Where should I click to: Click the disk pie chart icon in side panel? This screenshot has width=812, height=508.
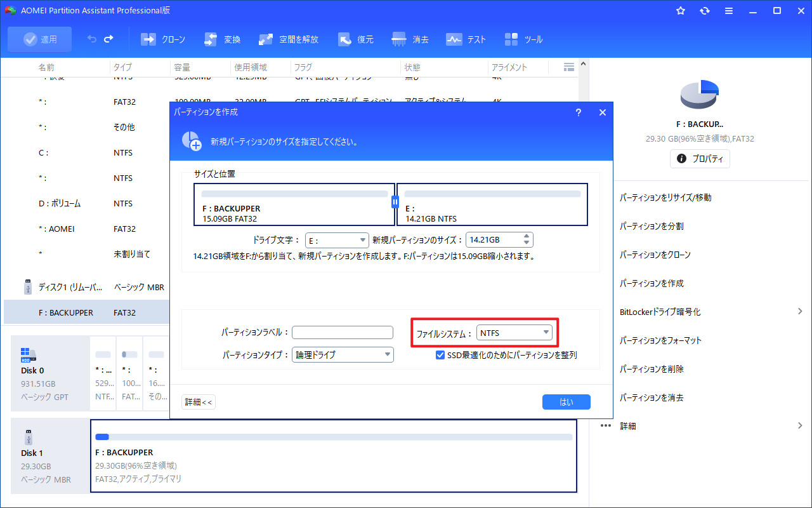(700, 93)
